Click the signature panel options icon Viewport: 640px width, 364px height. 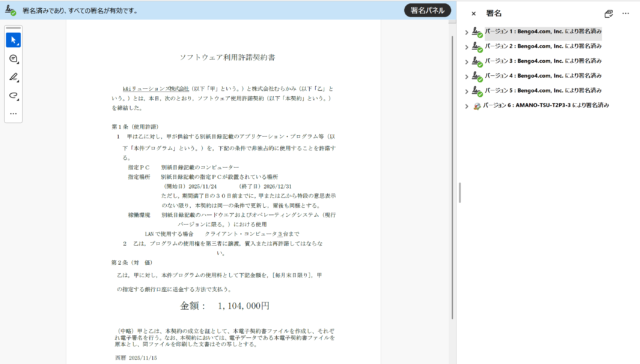609,13
